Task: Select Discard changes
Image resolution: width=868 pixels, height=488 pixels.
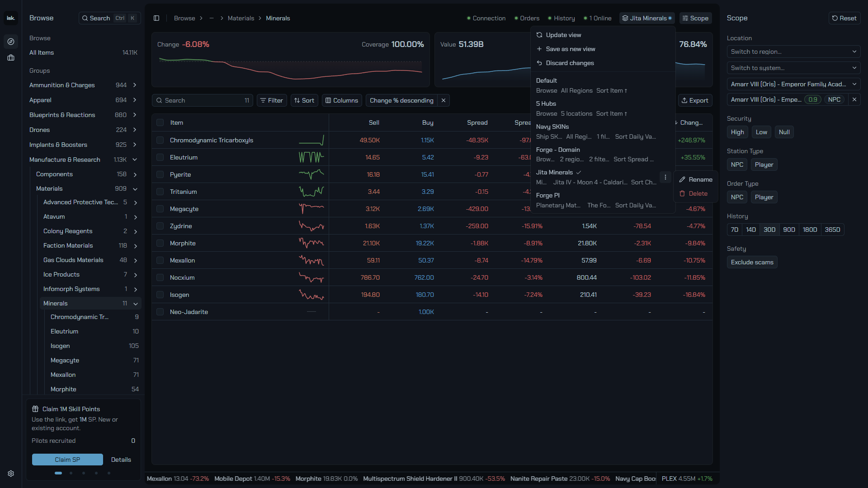Action: click(x=603, y=63)
